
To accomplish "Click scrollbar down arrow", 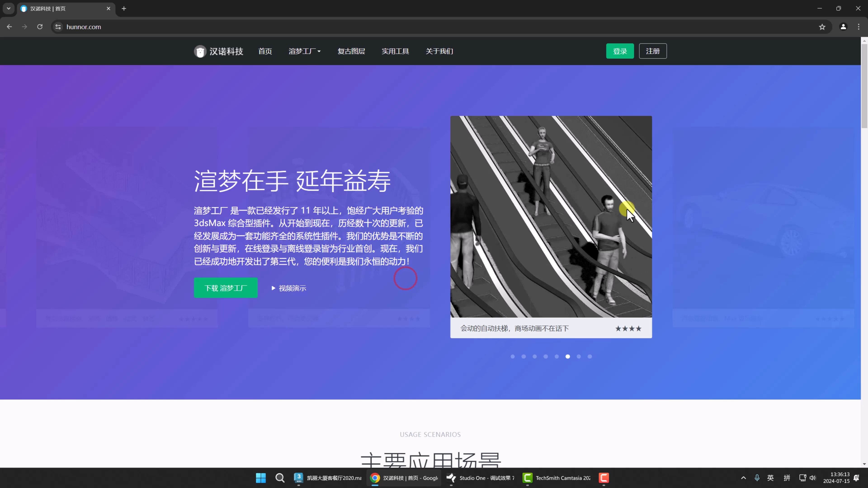I will coord(864,464).
